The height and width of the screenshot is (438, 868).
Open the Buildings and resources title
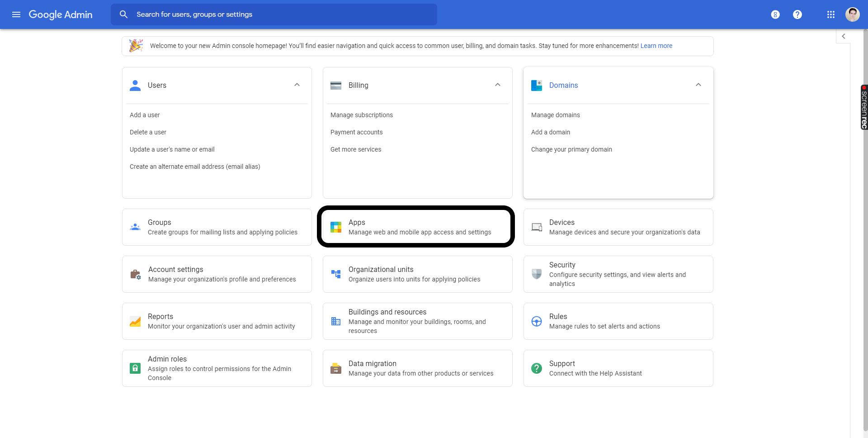387,312
